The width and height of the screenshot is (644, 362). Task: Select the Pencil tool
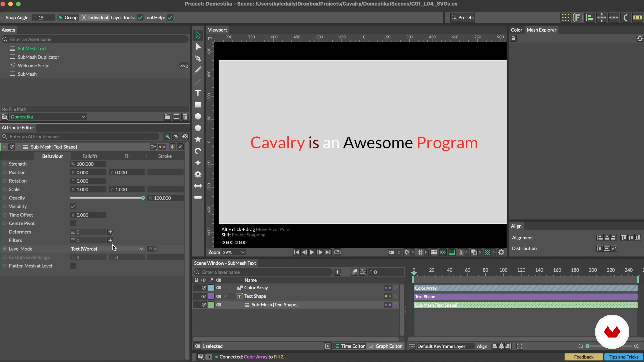point(198,70)
